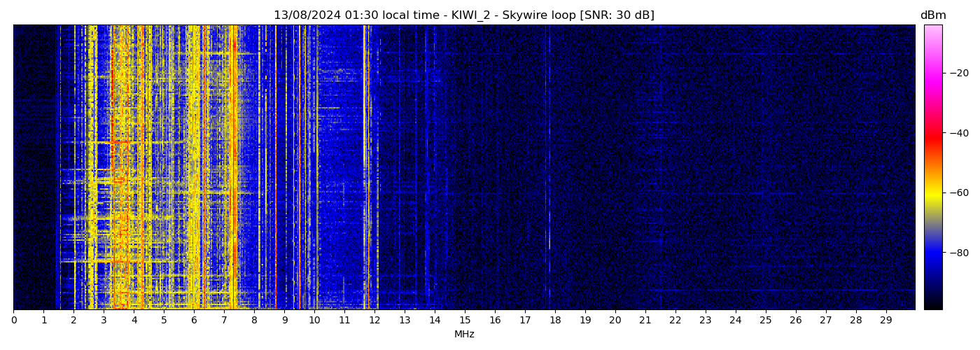Click the 20 tick on the MHz axis

[x=615, y=320]
